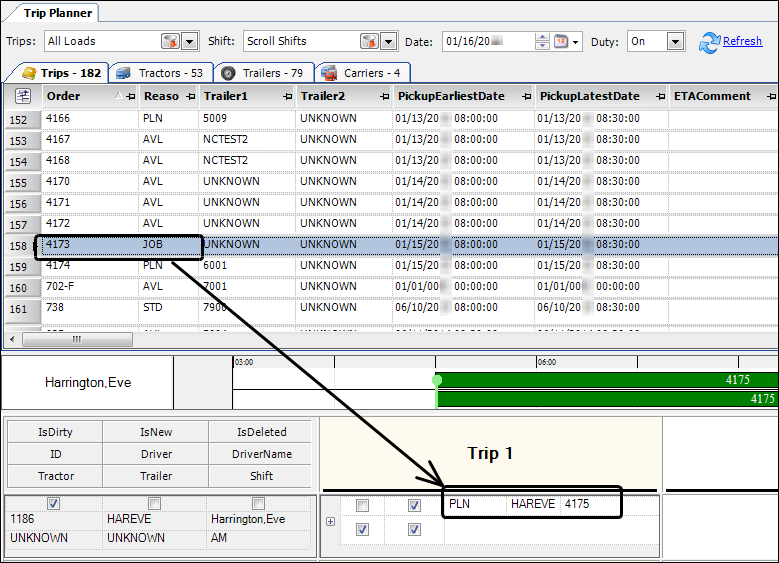The height and width of the screenshot is (563, 779).
Task: Toggle the IsDirty checkbox
Action: coord(54,503)
